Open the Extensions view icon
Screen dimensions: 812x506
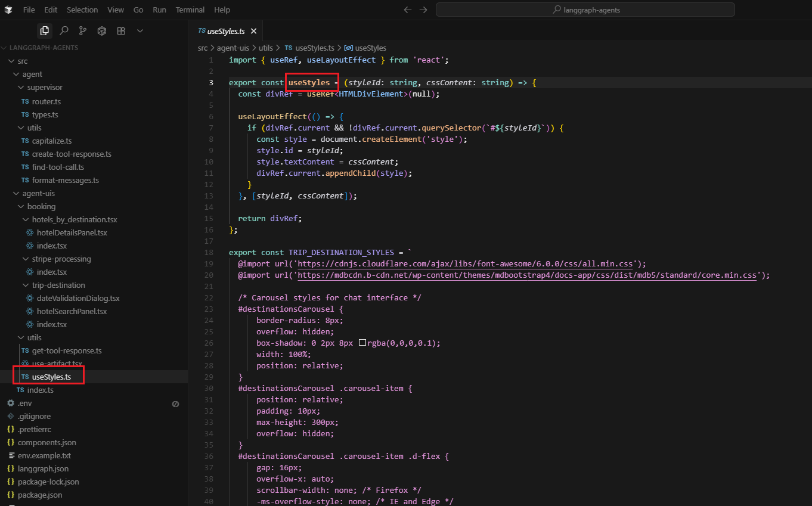121,31
